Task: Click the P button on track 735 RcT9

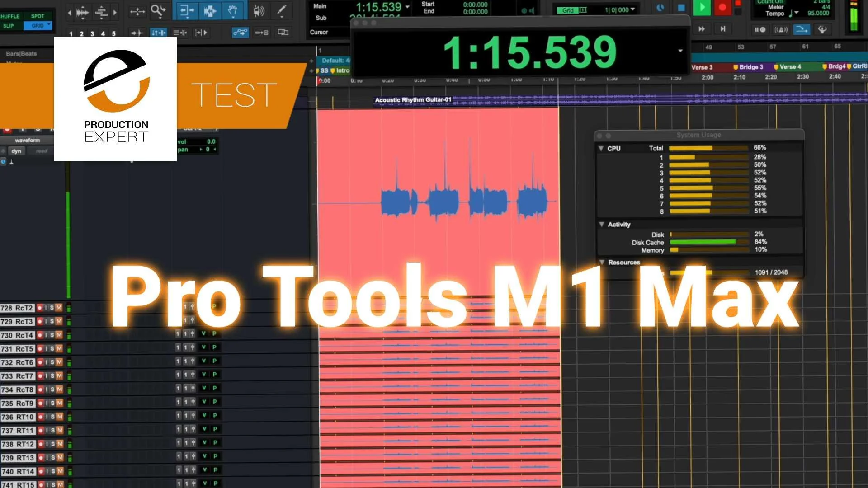Action: tap(215, 401)
